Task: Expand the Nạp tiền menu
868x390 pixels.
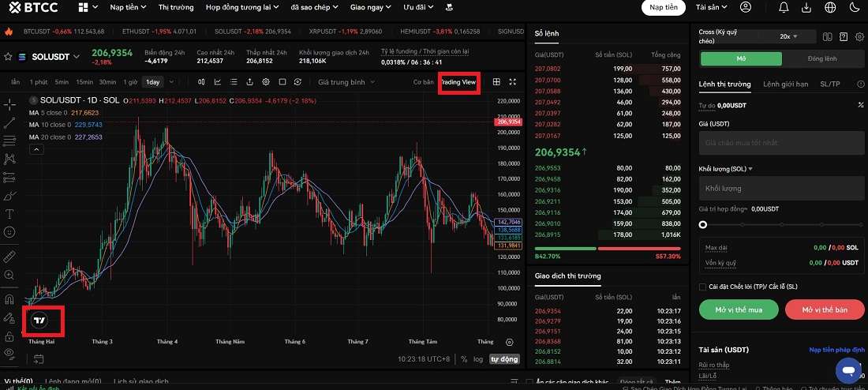Action: coord(129,7)
